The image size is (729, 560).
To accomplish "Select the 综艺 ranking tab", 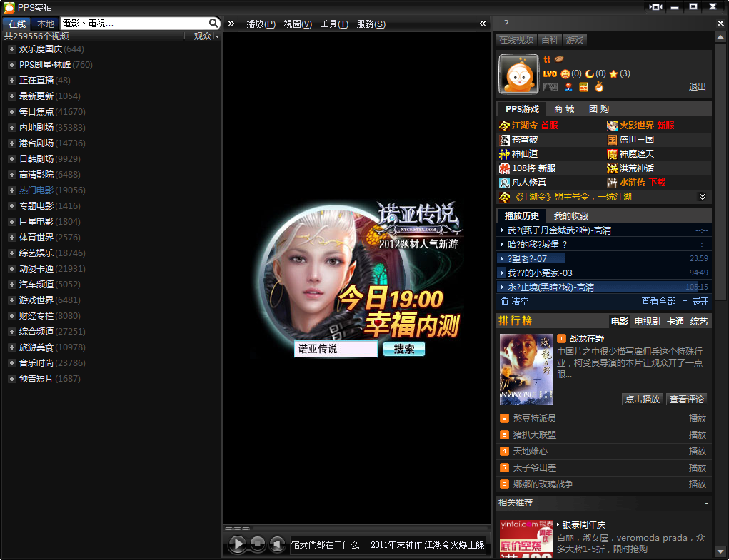I will pos(699,321).
